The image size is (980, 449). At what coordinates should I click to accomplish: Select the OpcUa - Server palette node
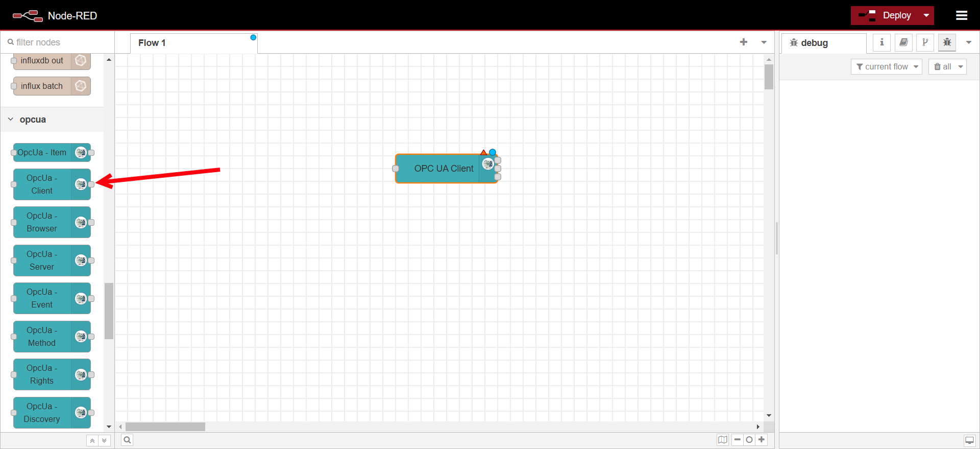(52, 261)
